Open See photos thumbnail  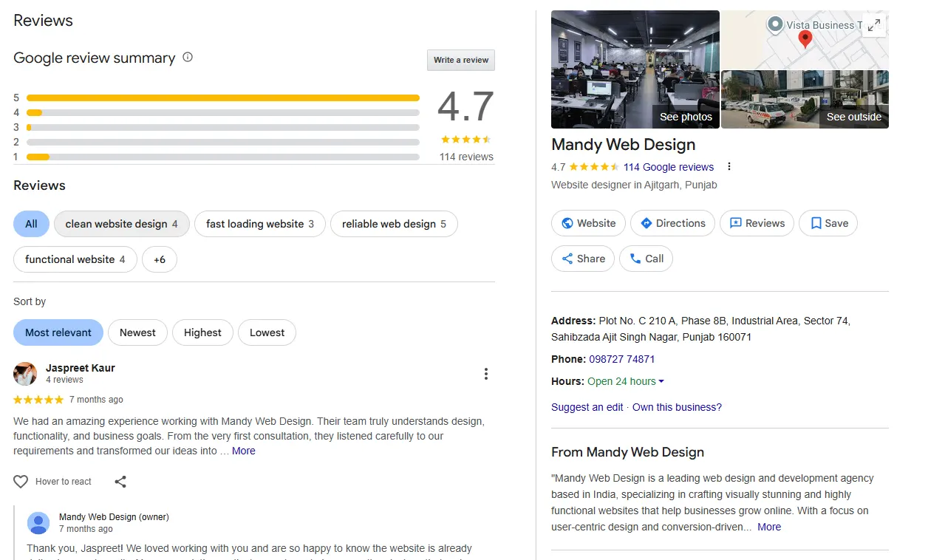pyautogui.click(x=635, y=69)
